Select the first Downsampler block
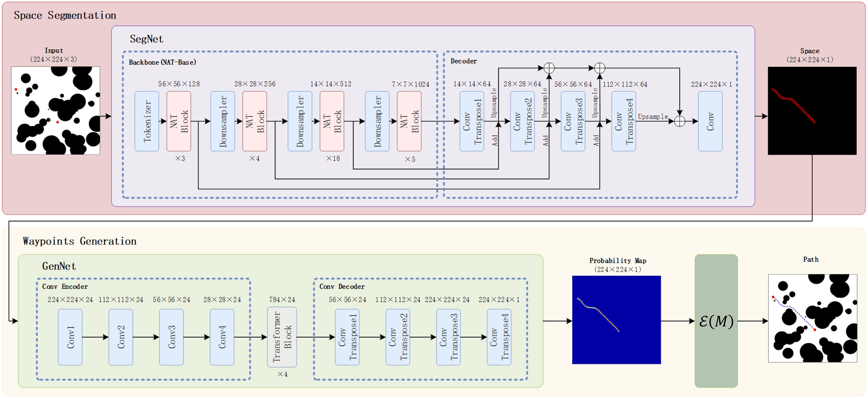The height and width of the screenshot is (398, 868). coord(222,121)
